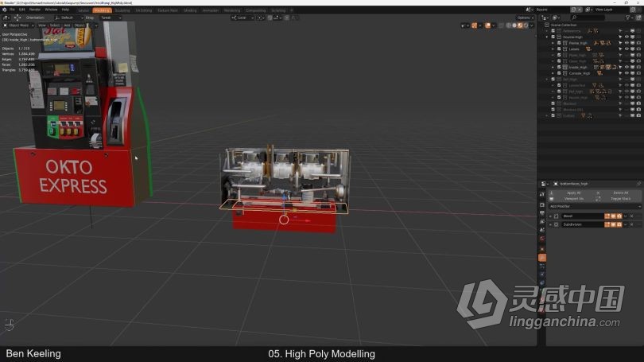Hide the Labels collection using eye icon
Image resolution: width=644 pixels, height=362 pixels.
pos(627,49)
